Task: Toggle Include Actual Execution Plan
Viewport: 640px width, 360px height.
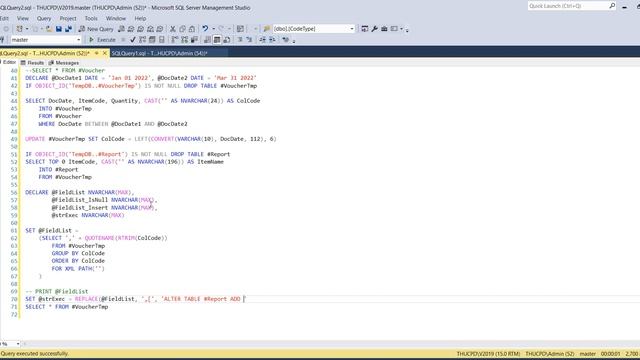Action: coord(175,40)
